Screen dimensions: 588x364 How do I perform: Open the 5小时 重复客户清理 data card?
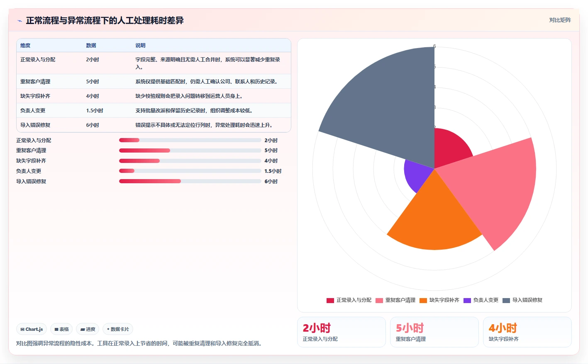click(434, 332)
